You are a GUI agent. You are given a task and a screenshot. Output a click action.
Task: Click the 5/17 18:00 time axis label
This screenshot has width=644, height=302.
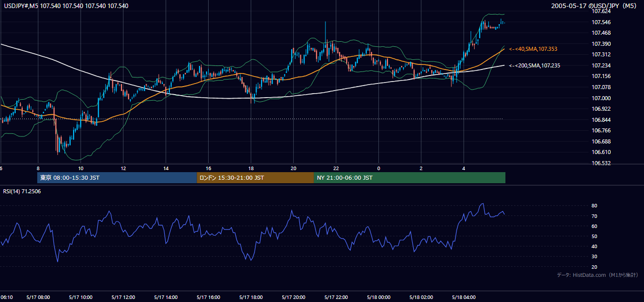click(251, 297)
